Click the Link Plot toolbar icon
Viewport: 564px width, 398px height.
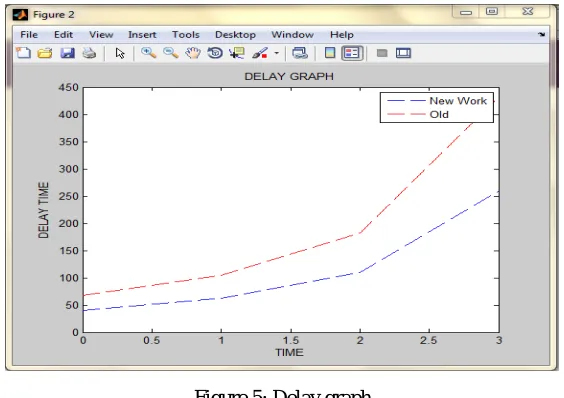(300, 53)
